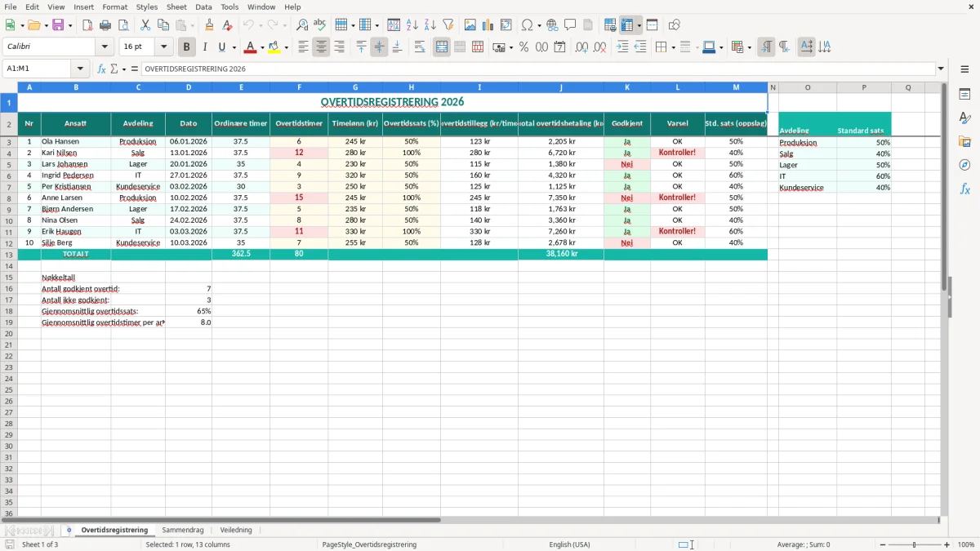The image size is (980, 551).
Task: Toggle Merge and Center Cells
Action: [x=442, y=47]
